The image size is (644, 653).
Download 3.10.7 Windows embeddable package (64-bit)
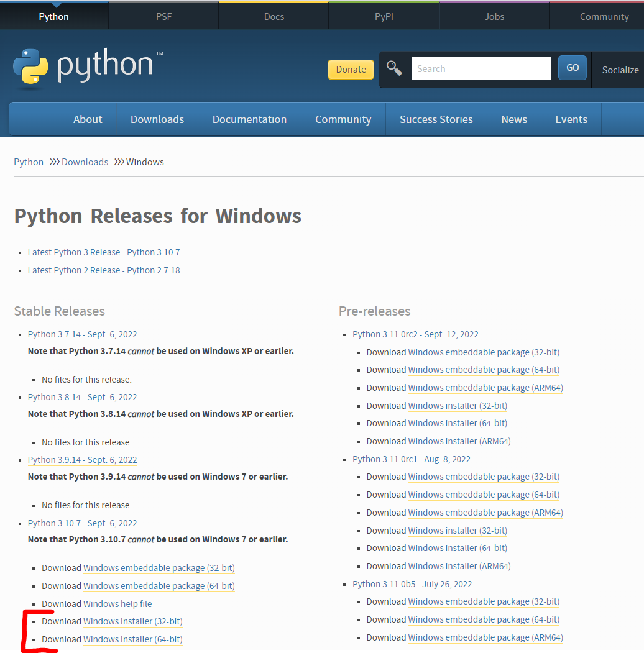159,586
